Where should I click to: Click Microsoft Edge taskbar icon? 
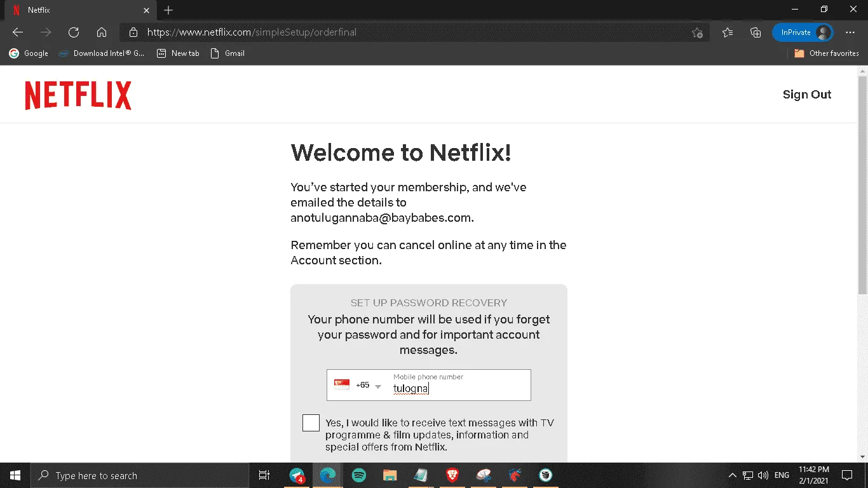click(327, 475)
